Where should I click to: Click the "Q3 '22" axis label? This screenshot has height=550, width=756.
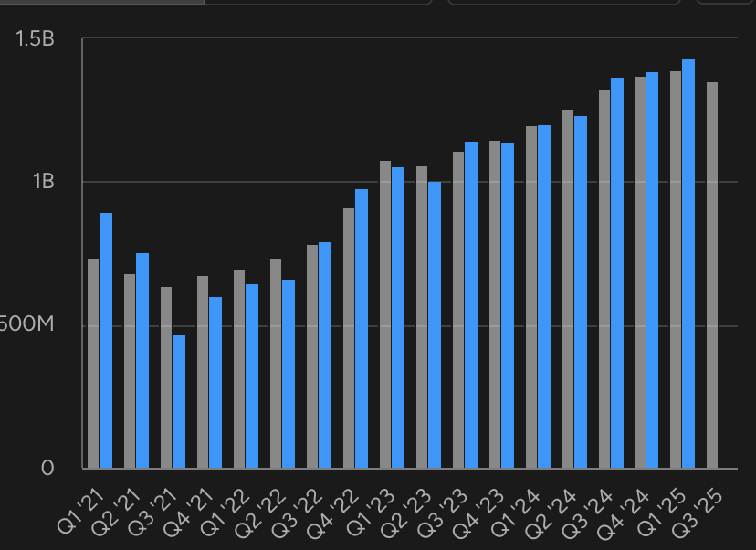298,513
